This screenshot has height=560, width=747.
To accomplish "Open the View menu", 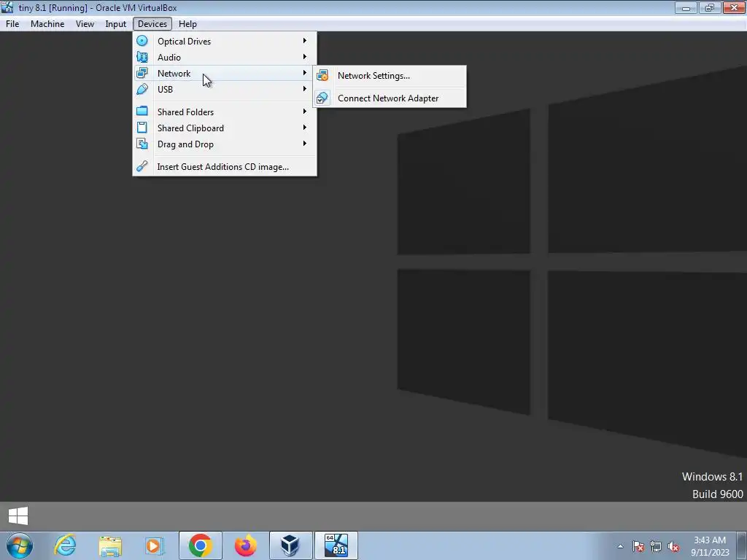I will pyautogui.click(x=85, y=24).
